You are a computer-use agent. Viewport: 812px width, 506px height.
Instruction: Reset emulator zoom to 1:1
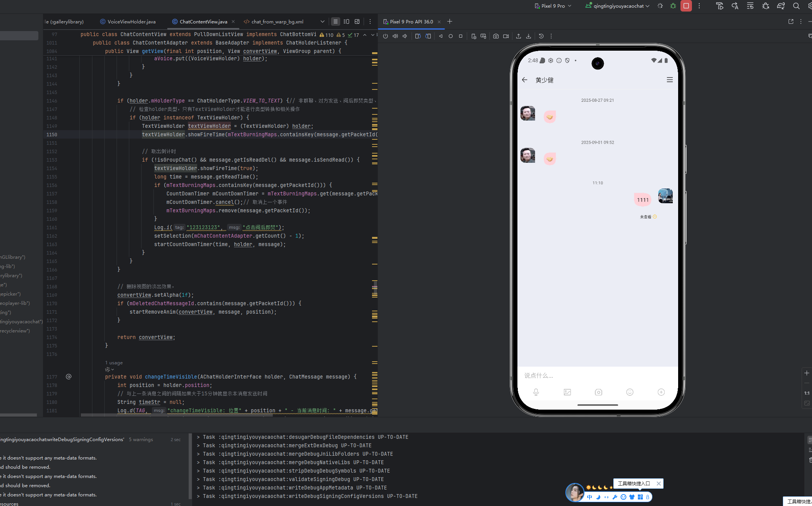(x=807, y=393)
